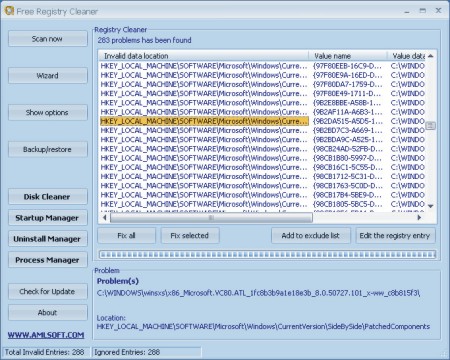Click the Free Registry Cleaner title icon

(9, 11)
